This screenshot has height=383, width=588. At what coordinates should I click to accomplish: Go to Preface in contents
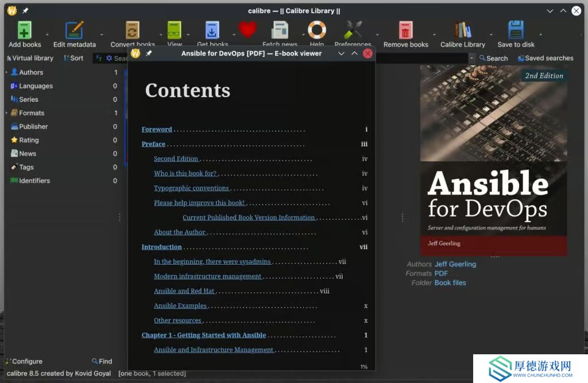(153, 144)
